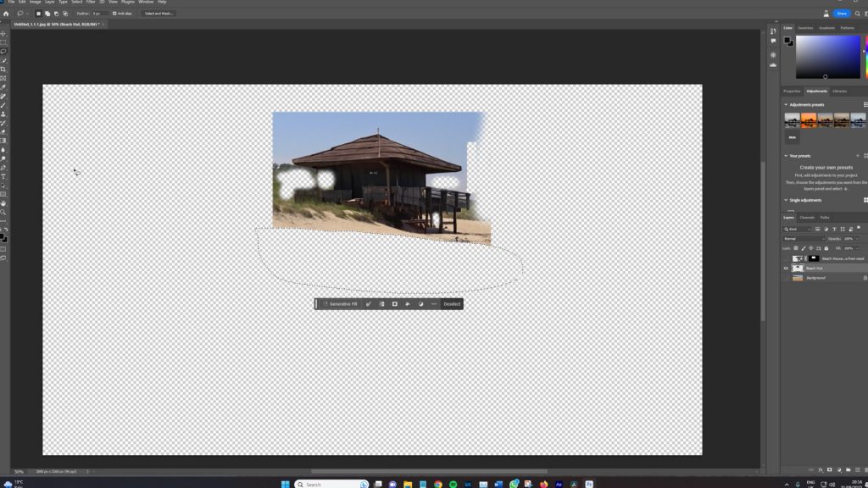The height and width of the screenshot is (488, 868).
Task: Select the Zoom tool
Action: 3,212
